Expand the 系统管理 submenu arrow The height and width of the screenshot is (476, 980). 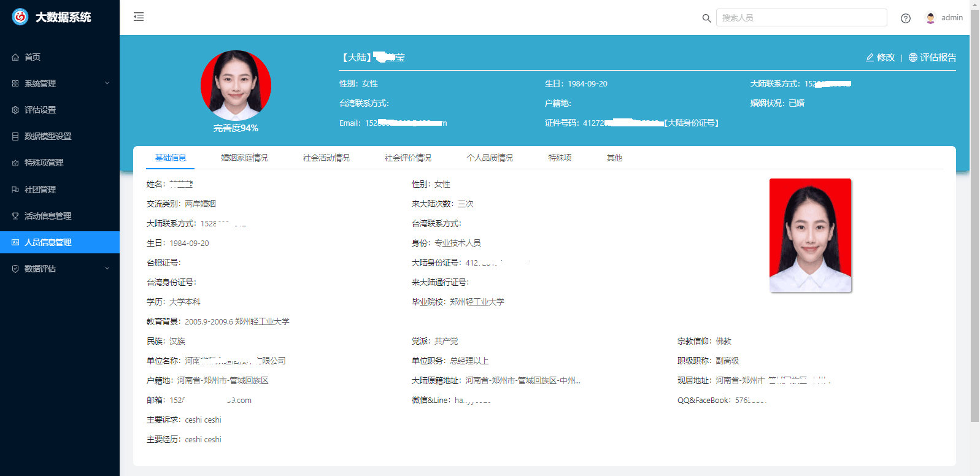pos(107,83)
